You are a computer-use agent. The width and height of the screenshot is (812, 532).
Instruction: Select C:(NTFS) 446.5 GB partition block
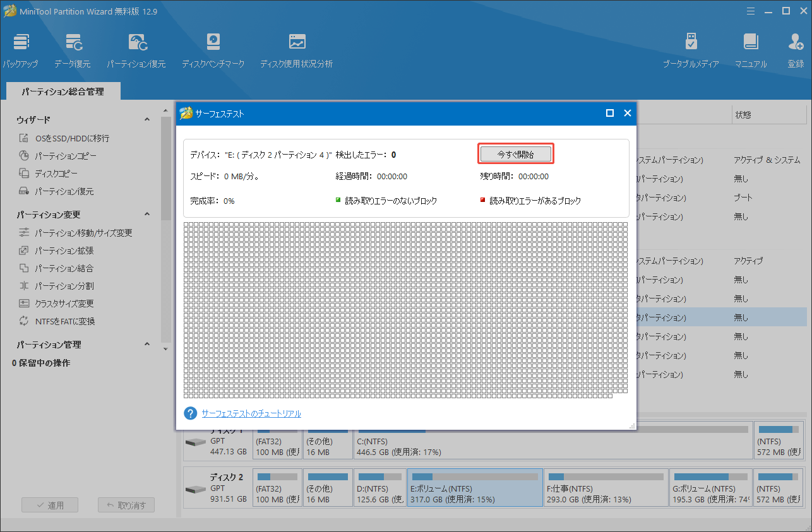click(552, 441)
